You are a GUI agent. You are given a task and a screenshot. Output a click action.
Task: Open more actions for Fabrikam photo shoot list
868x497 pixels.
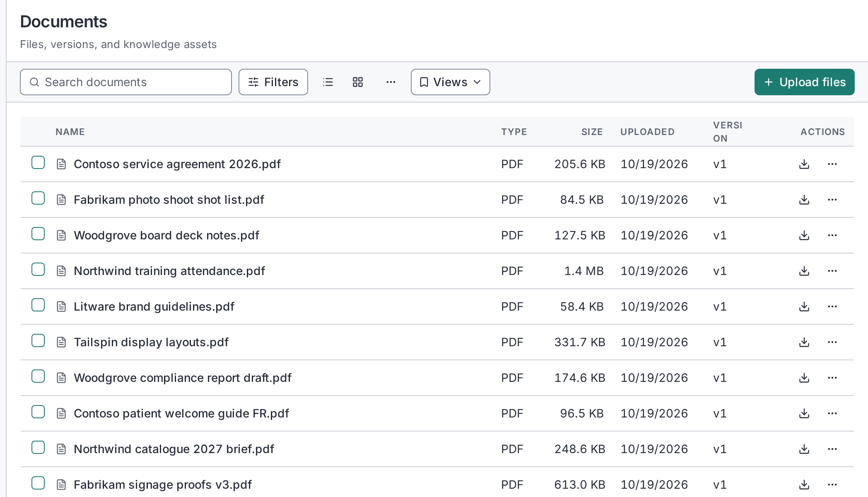click(832, 200)
